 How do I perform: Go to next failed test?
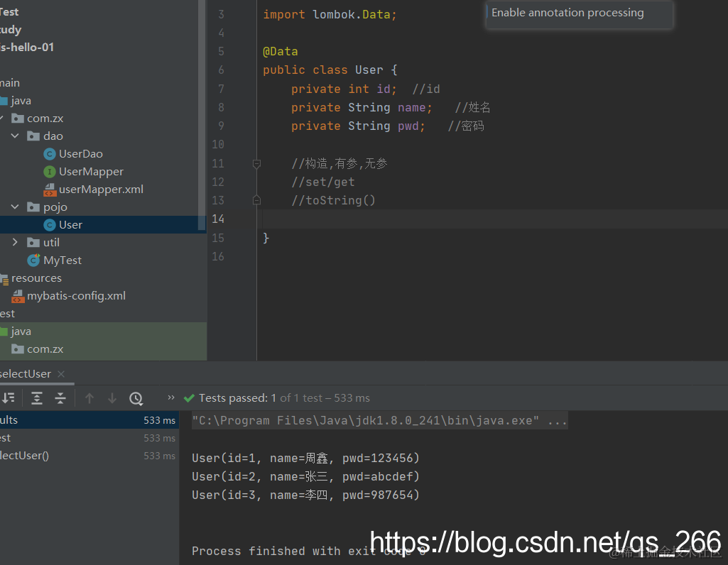112,398
